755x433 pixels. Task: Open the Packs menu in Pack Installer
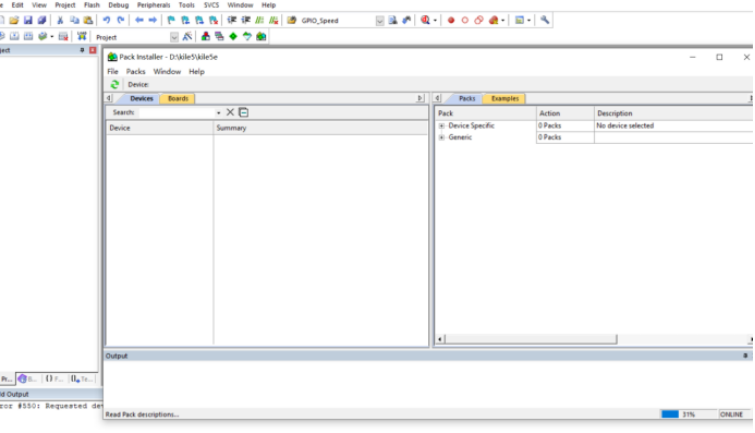pos(135,72)
